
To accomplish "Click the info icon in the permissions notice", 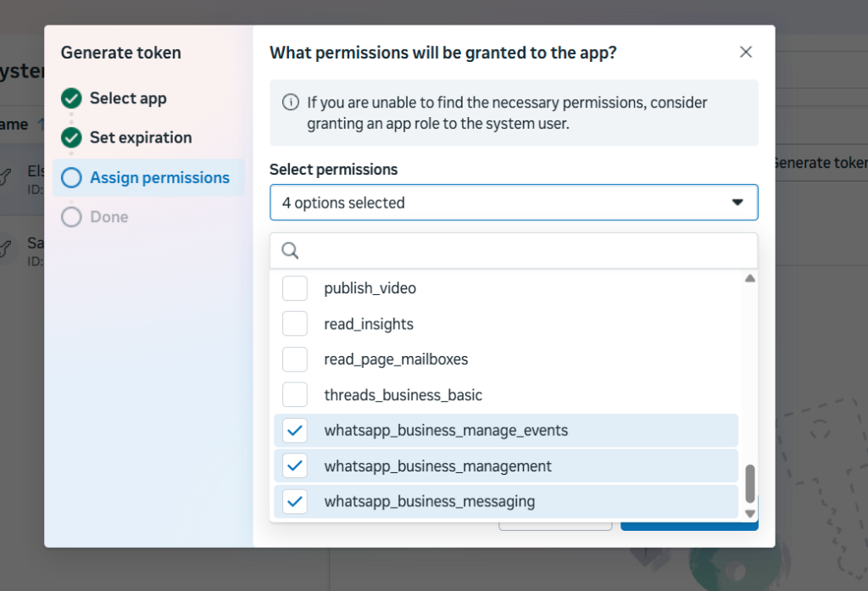I will point(289,103).
